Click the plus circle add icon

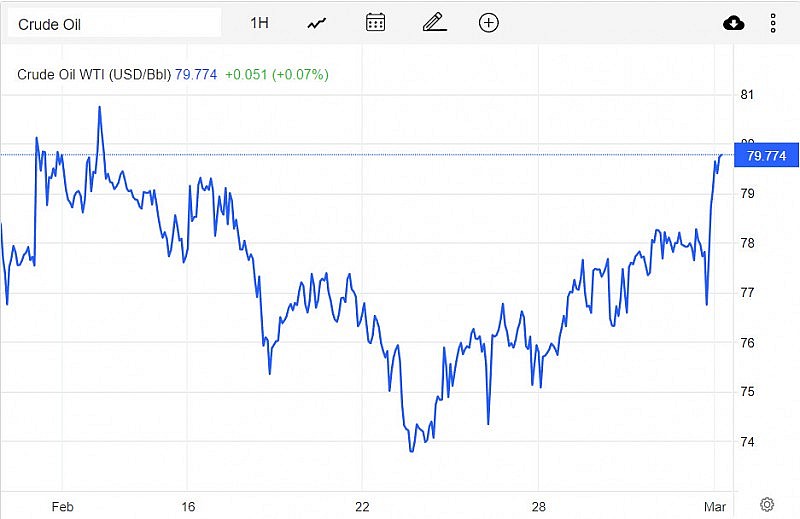click(489, 22)
